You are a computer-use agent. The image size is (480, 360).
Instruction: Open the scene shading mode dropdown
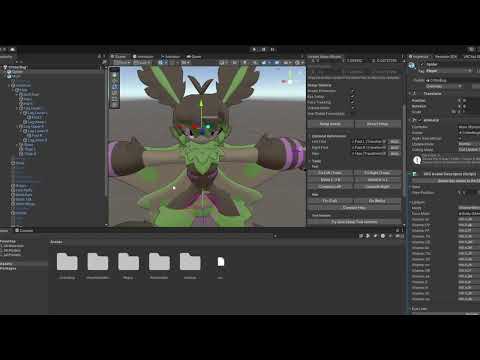click(223, 62)
